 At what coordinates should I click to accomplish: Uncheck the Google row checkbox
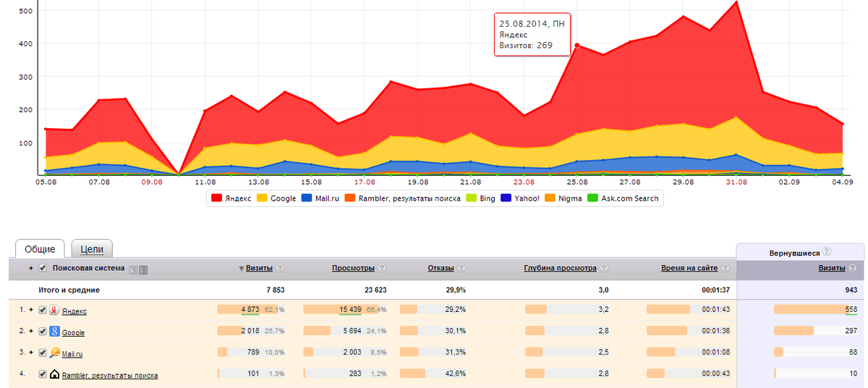43,332
